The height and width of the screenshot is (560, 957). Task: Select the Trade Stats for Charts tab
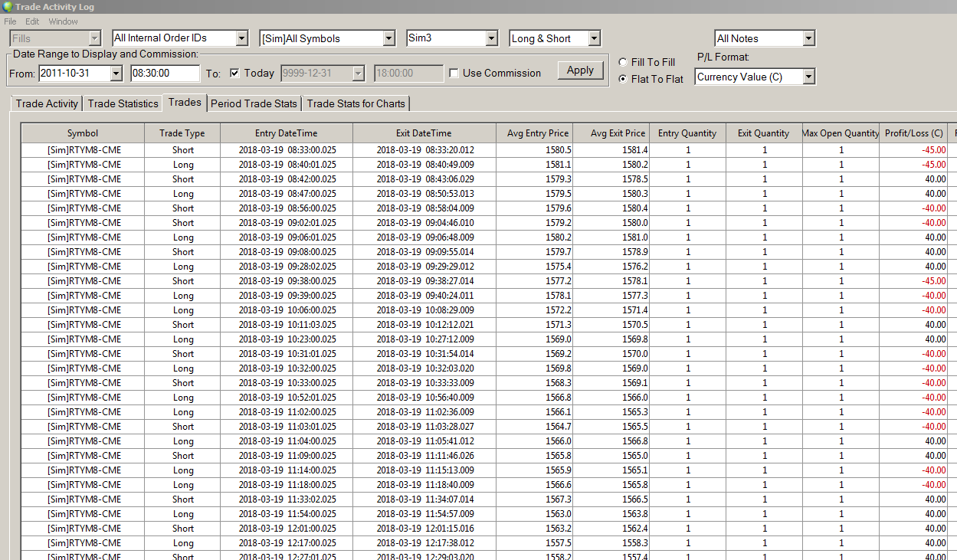(356, 103)
